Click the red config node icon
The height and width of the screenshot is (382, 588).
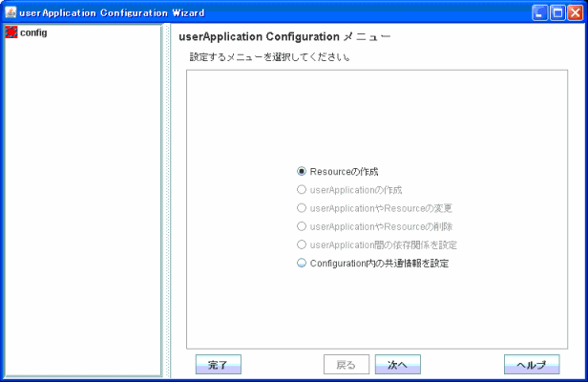pyautogui.click(x=11, y=32)
